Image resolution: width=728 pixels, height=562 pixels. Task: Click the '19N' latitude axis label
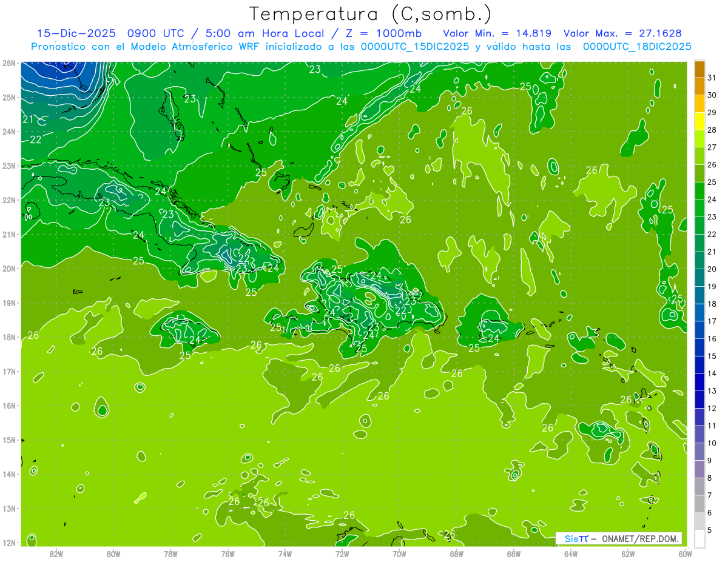pos(8,303)
